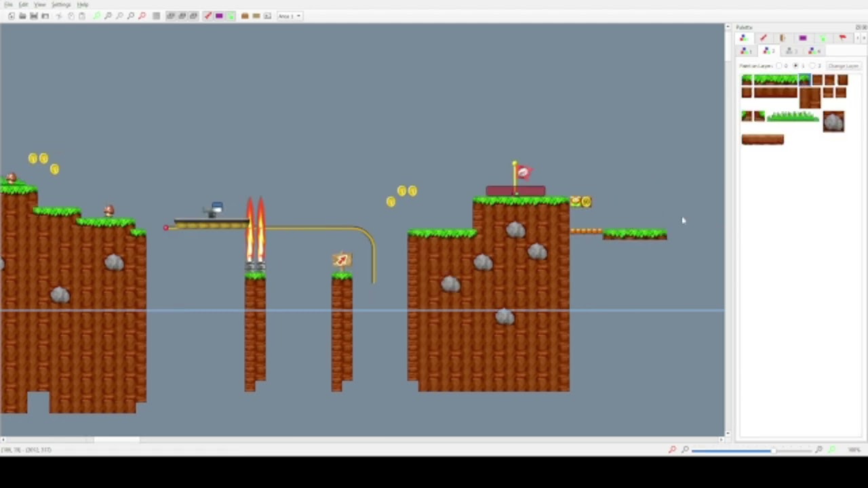Viewport: 868px width, 488px height.
Task: Switch to the green Paths palette tab
Action: point(823,38)
